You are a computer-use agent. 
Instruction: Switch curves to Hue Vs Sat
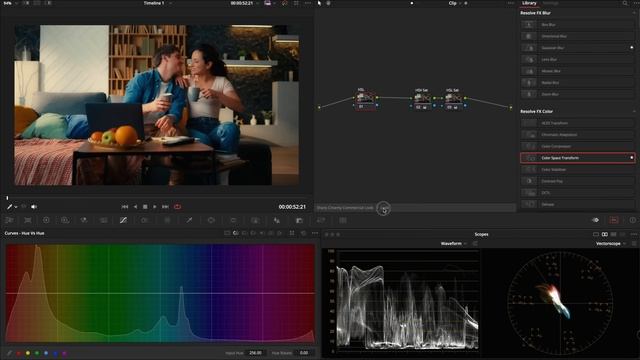[x=244, y=233]
